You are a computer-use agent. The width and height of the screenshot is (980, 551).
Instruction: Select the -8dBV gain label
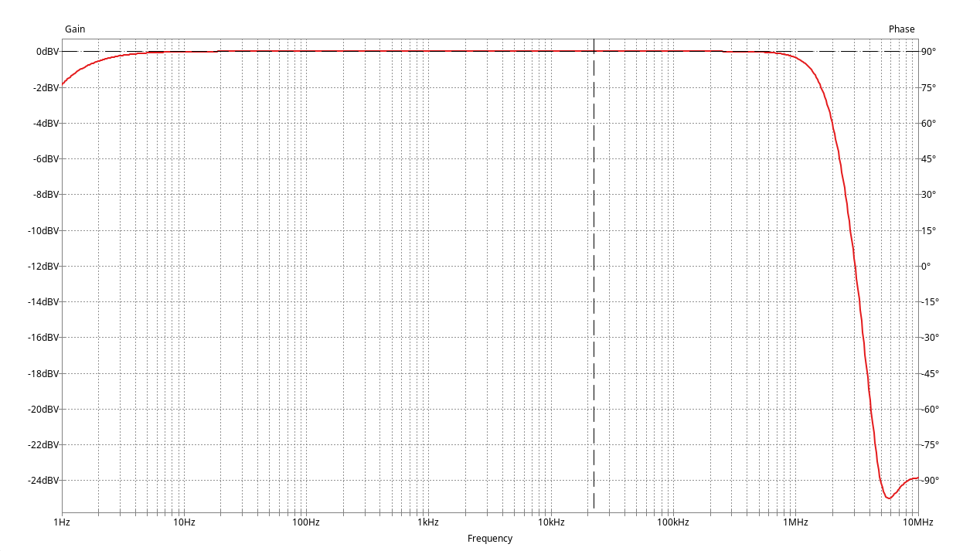(46, 195)
